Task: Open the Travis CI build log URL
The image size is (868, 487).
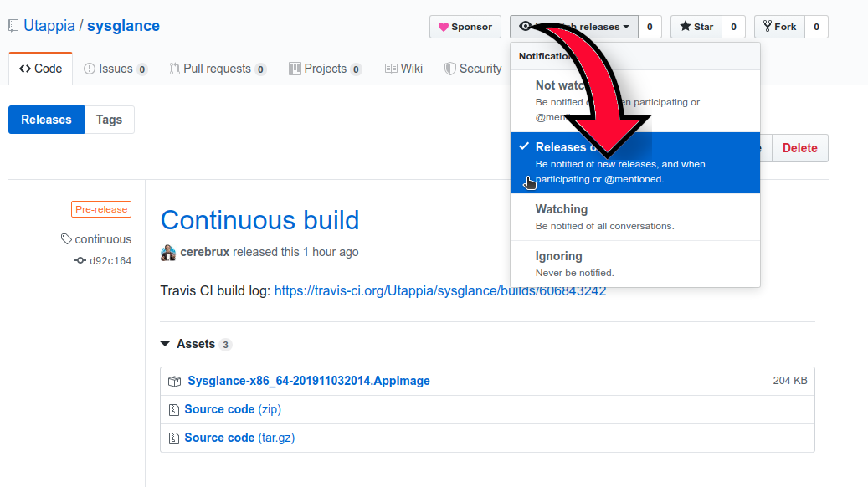Action: pos(440,290)
